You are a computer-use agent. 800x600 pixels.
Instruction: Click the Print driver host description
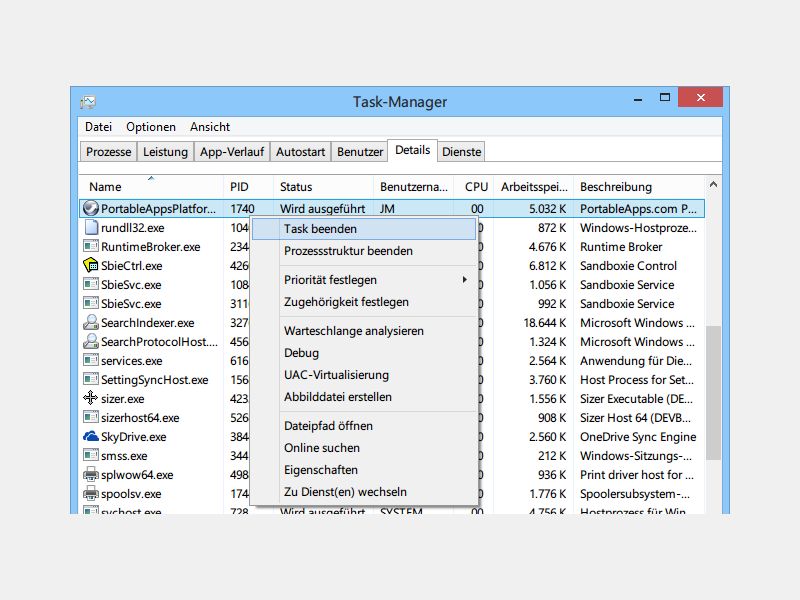point(637,475)
